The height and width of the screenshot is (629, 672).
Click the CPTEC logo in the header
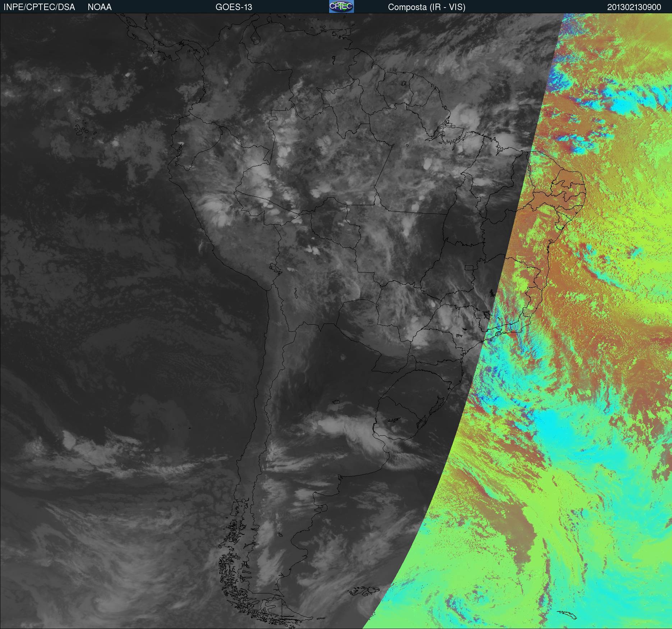tap(341, 6)
